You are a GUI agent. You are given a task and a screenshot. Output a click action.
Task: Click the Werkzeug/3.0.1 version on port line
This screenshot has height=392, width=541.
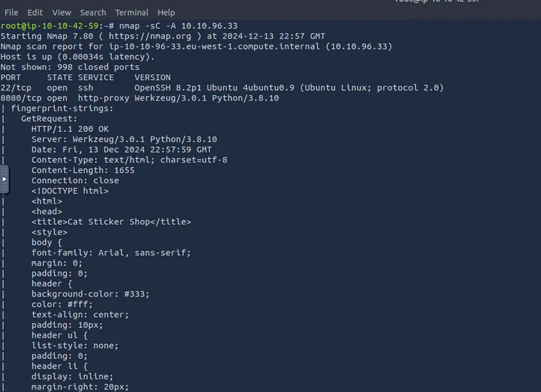coord(170,98)
